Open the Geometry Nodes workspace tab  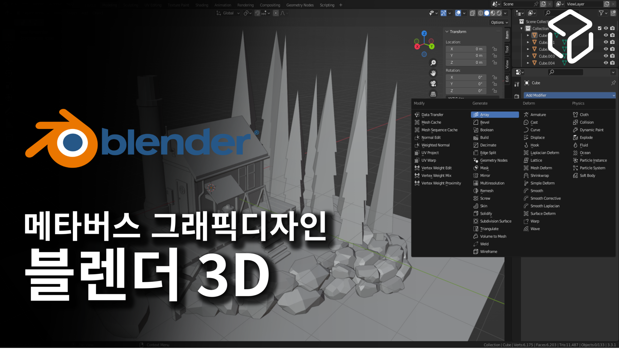[300, 5]
